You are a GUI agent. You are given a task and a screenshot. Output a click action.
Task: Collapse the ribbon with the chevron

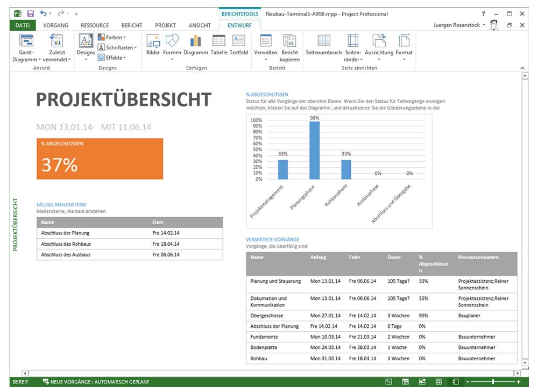tap(522, 68)
